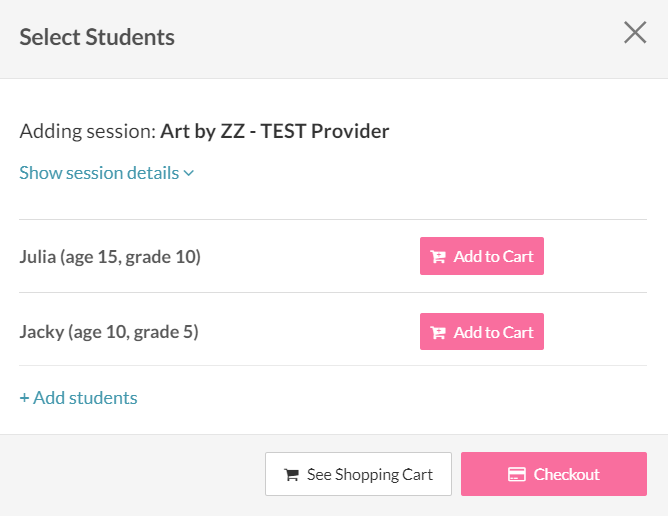668x516 pixels.
Task: Expand the chevron beside Show session details
Action: (189, 173)
